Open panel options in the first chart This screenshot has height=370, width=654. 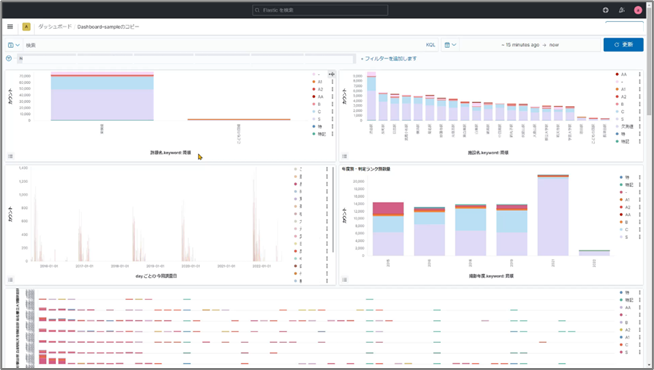coord(332,74)
